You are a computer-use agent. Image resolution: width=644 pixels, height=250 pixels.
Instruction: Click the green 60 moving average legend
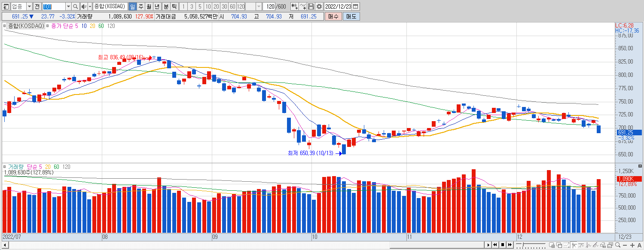tap(101, 26)
